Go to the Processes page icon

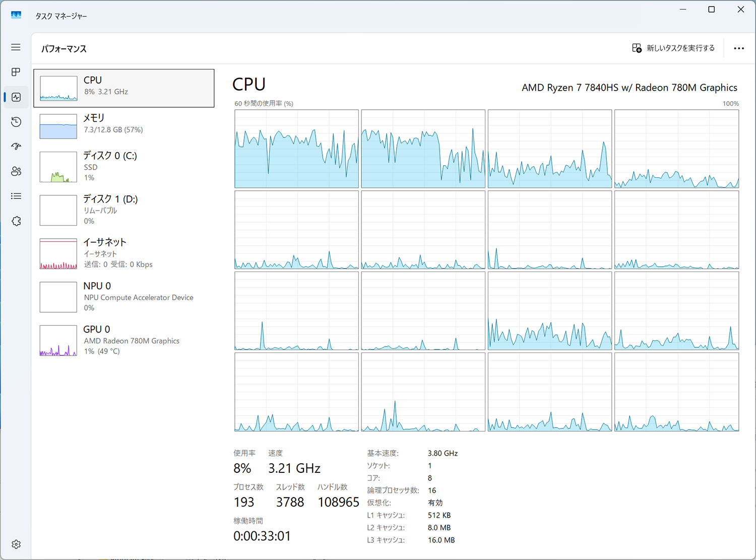coord(16,72)
